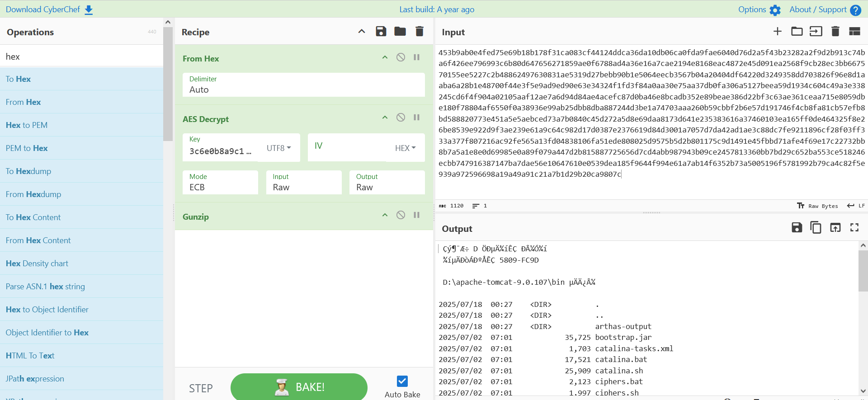The image size is (868, 400).
Task: Focus the operations search field
Action: click(81, 56)
